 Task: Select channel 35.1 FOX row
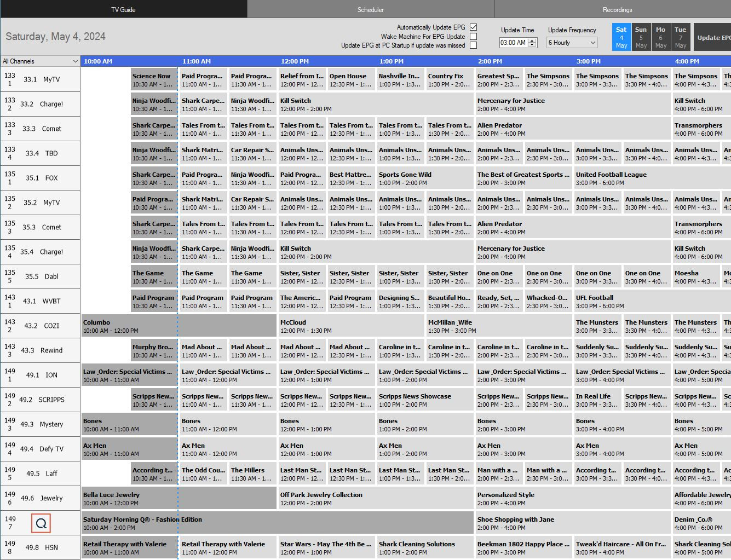pos(40,178)
